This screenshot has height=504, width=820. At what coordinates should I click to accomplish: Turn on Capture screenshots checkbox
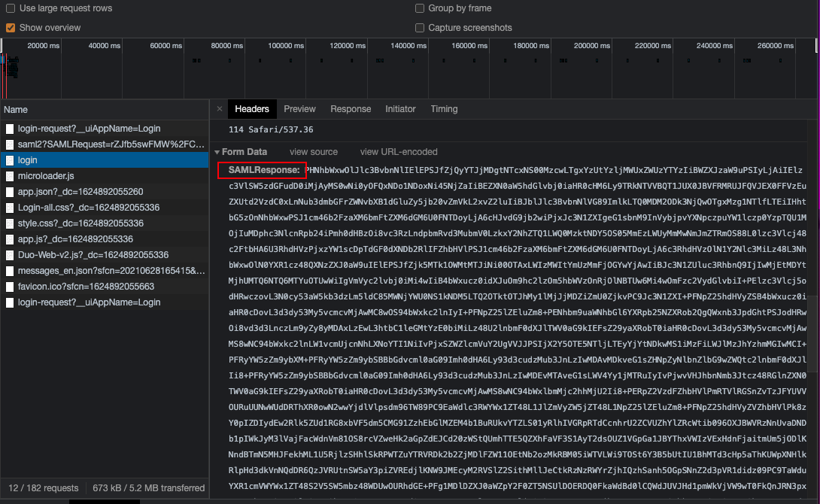(420, 28)
